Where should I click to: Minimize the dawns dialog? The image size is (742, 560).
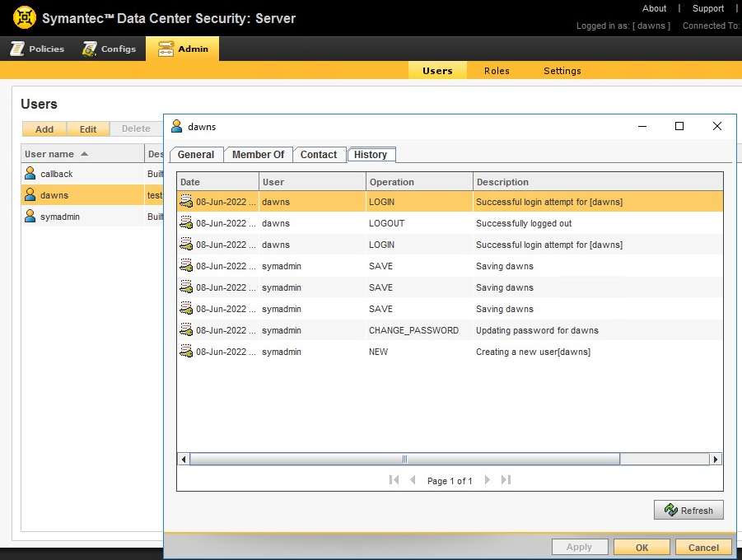click(642, 126)
